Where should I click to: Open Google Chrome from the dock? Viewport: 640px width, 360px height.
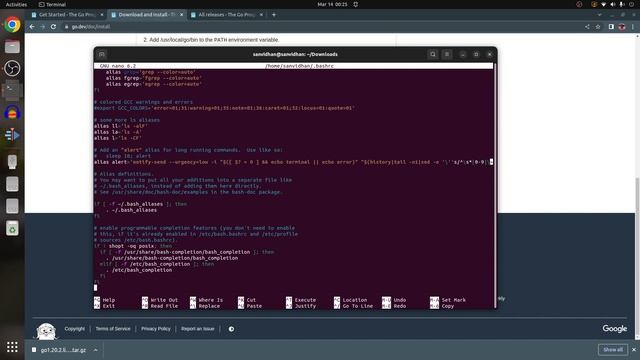pos(12,24)
